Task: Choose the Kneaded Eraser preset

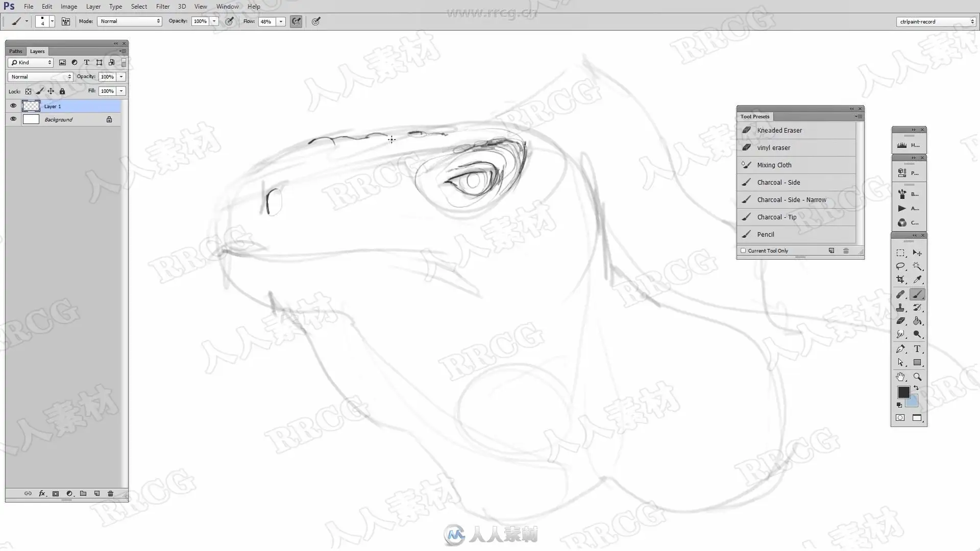Action: [x=779, y=131]
